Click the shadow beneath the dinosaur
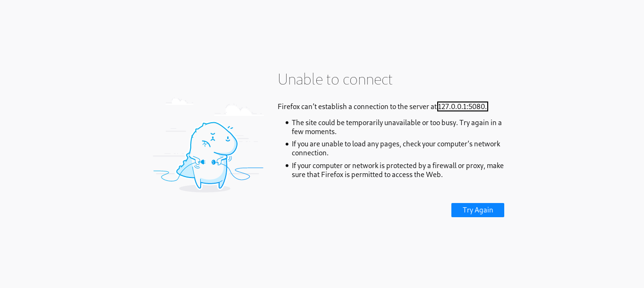Image resolution: width=644 pixels, height=288 pixels. [x=204, y=188]
